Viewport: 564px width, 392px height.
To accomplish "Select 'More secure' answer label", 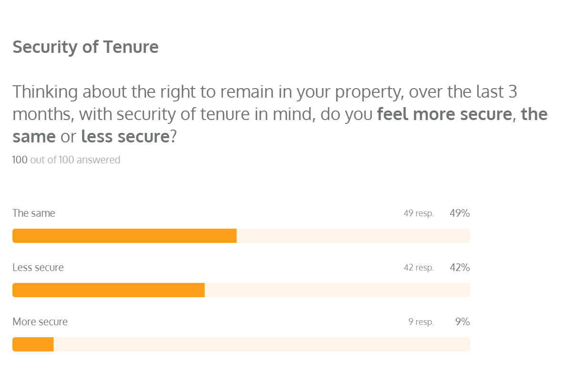I will click(40, 322).
